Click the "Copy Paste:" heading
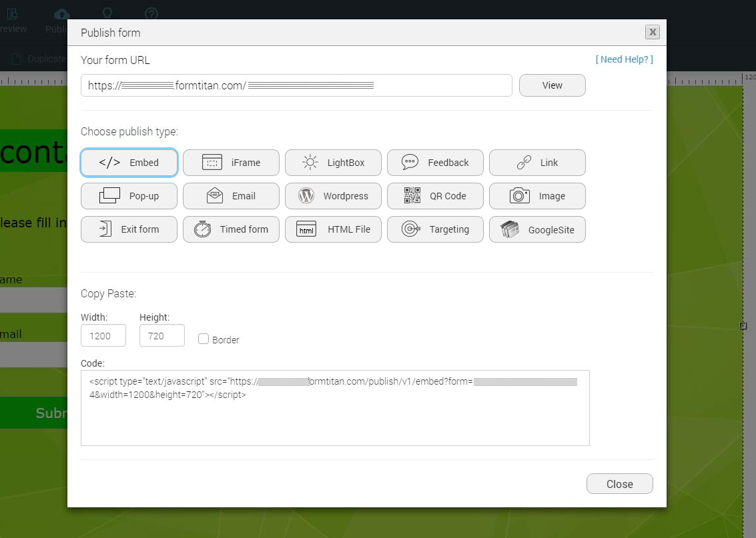 coord(109,294)
